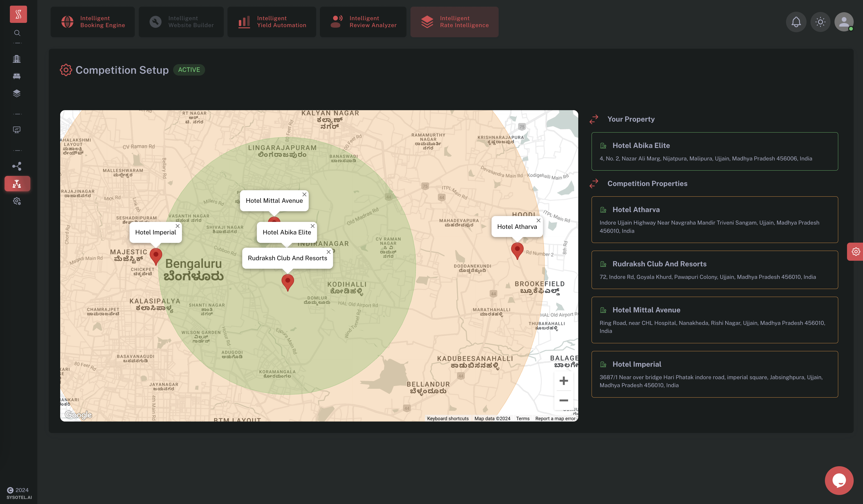Image resolution: width=863 pixels, height=504 pixels.
Task: Switch to Intelligent Booking Engine tab
Action: (x=92, y=22)
